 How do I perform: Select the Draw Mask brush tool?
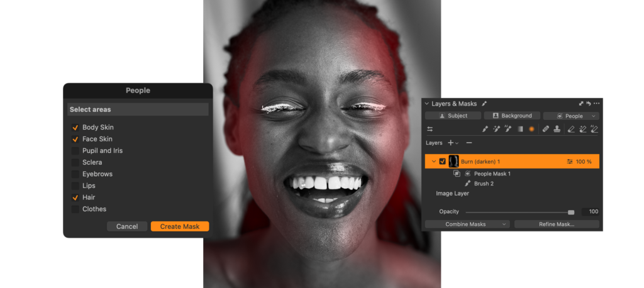pos(485,129)
